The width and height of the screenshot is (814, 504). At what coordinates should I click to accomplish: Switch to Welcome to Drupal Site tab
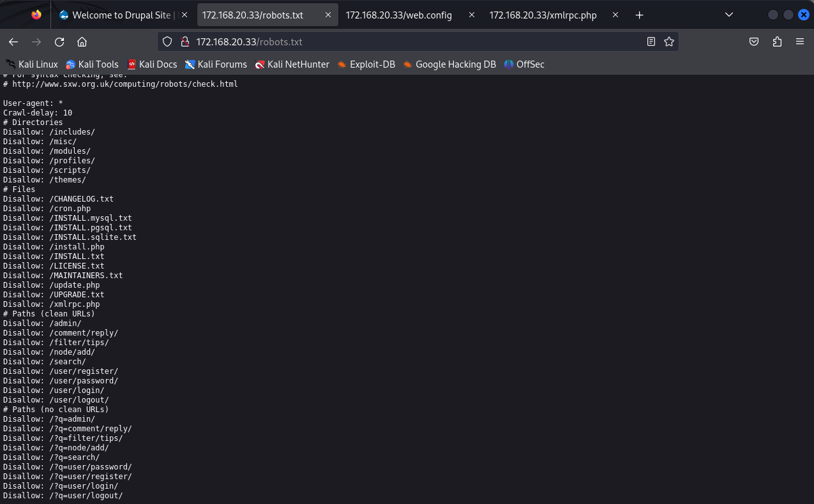(123, 15)
